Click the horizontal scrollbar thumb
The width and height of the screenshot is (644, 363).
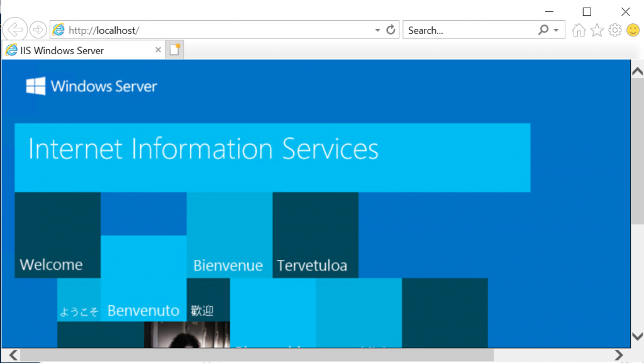[x=257, y=355]
